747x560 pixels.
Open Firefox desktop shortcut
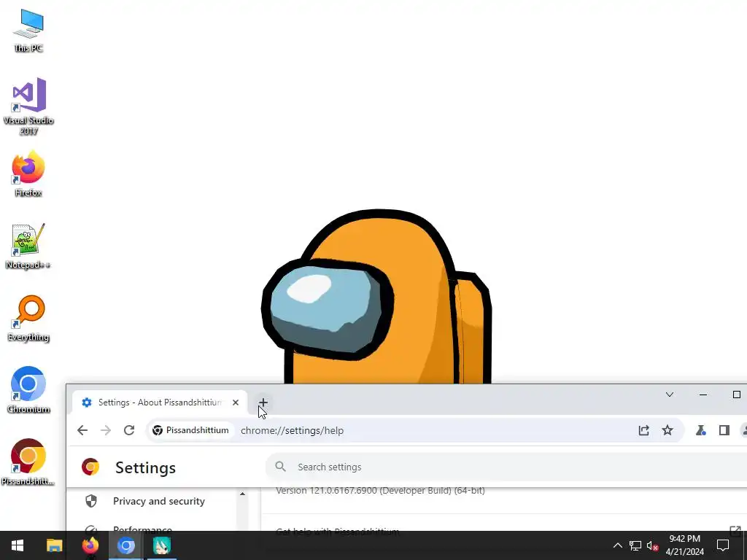pyautogui.click(x=28, y=174)
